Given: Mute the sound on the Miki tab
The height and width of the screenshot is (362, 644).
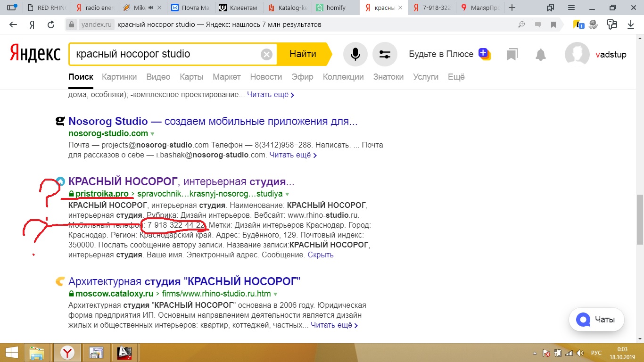Looking at the screenshot, I should [x=152, y=8].
